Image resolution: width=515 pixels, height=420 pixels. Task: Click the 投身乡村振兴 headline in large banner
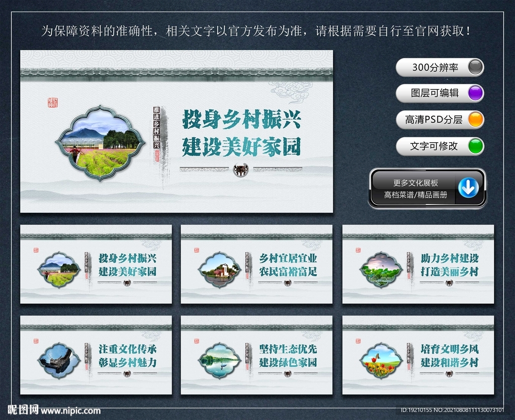point(241,119)
